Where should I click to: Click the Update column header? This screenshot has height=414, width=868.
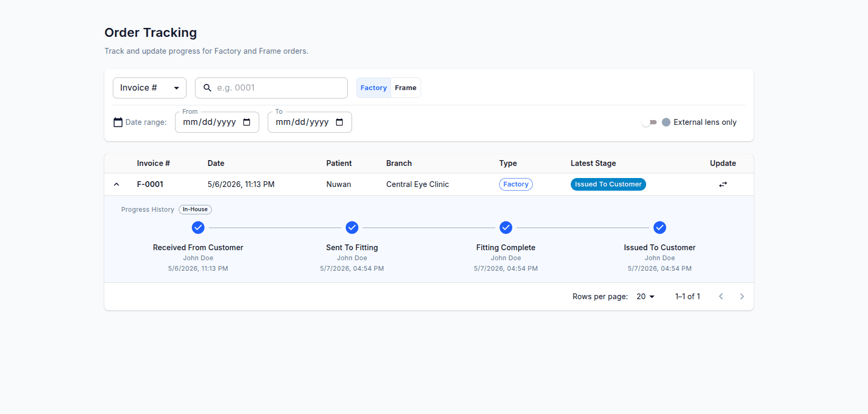tap(723, 163)
